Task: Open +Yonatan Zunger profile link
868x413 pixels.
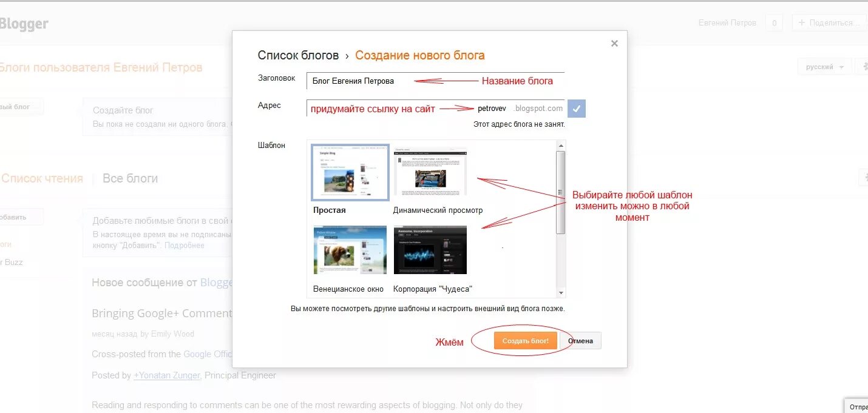Action: pos(166,375)
